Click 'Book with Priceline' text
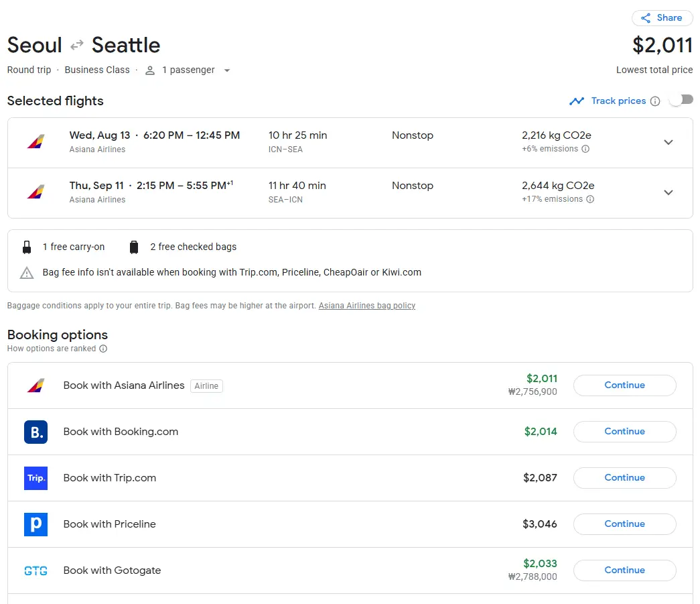700x604 pixels. (109, 524)
